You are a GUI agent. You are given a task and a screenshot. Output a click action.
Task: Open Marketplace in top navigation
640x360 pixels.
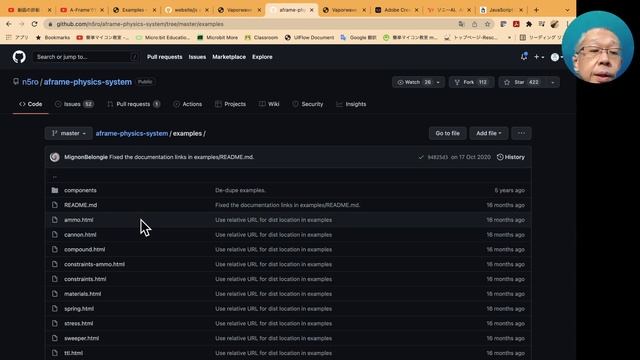[x=229, y=57]
